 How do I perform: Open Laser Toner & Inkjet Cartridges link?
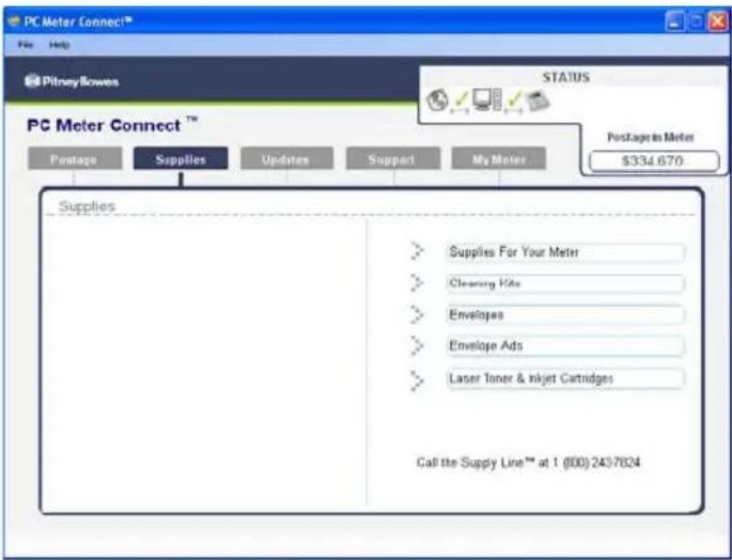566,378
